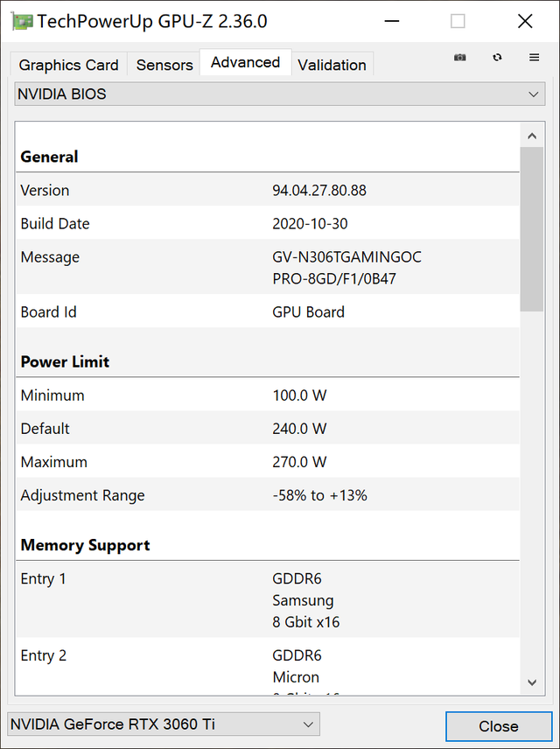Select the version value 94.04.27.80.88
Screen dimensions: 560x749
(x=319, y=190)
